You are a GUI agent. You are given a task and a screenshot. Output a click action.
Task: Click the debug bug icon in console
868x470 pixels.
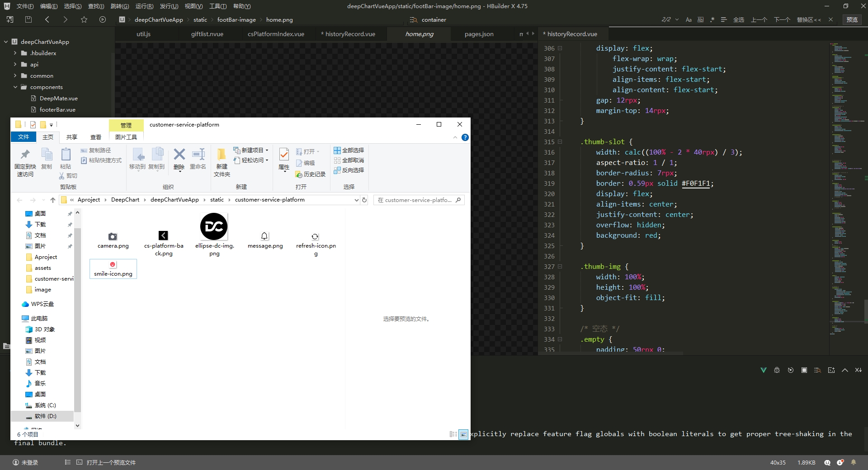tap(777, 370)
